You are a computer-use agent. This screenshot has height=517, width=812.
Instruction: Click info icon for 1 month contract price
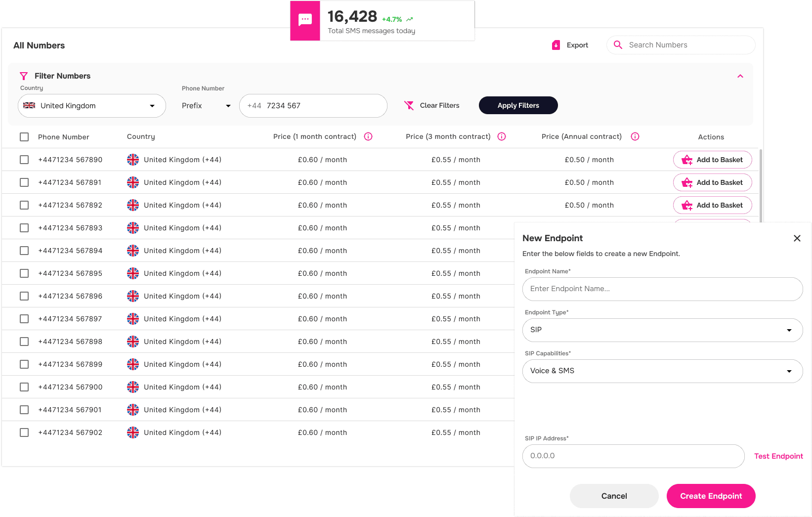(368, 136)
